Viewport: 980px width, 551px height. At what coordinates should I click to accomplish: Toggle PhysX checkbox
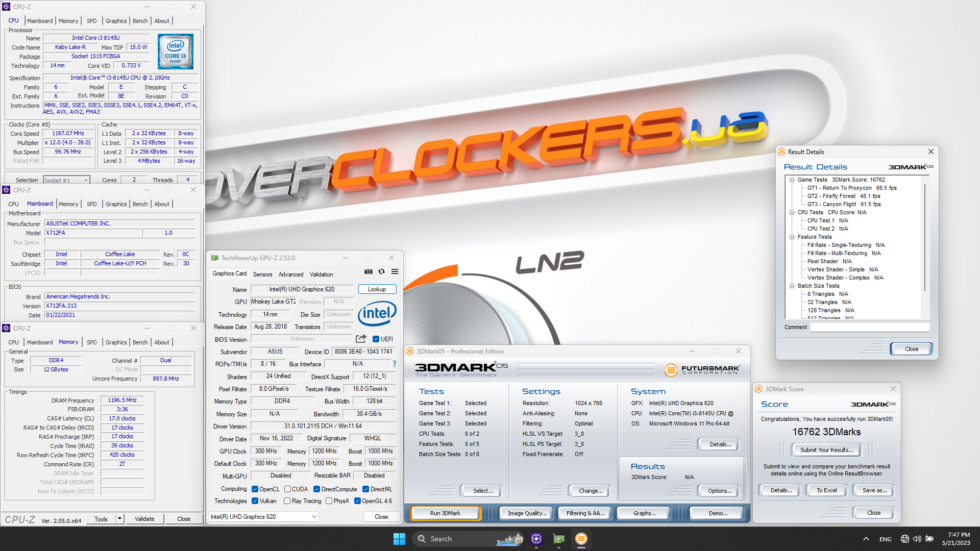[x=329, y=501]
